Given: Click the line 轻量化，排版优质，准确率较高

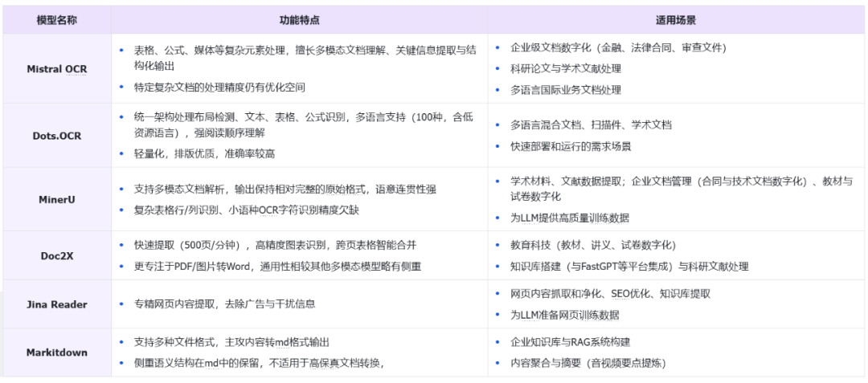Looking at the screenshot, I should click(204, 153).
